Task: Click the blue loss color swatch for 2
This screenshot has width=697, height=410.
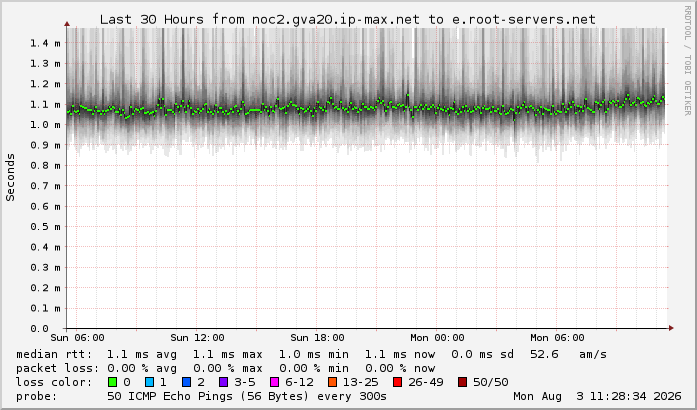Action: 187,382
